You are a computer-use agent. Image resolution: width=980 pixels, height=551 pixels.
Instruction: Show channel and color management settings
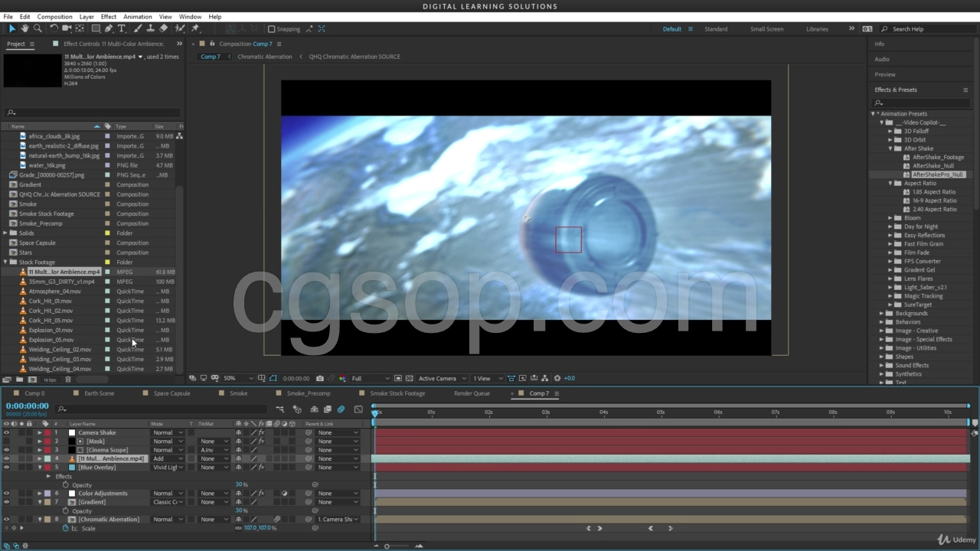click(341, 378)
